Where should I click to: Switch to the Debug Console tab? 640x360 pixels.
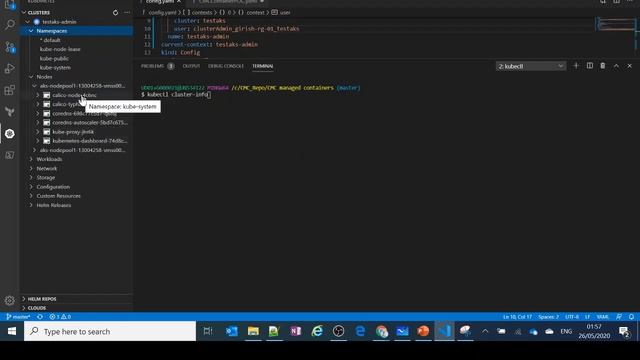pos(226,66)
